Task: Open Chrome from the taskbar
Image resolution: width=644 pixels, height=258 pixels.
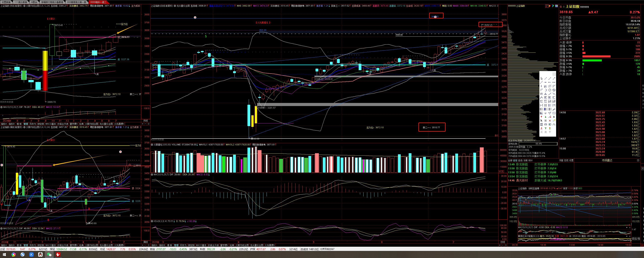Action: pos(13,255)
